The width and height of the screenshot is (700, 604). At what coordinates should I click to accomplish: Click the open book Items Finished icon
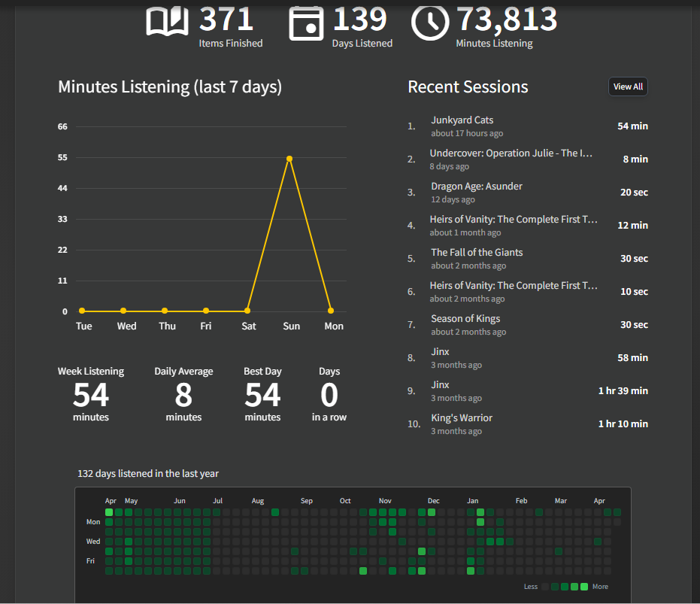pyautogui.click(x=167, y=22)
